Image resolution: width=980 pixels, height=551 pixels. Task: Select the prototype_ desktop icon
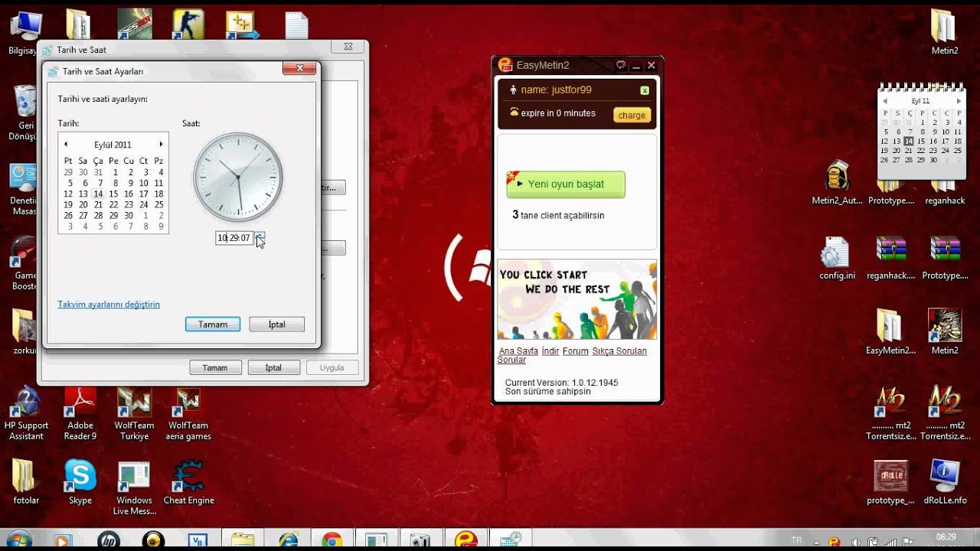[890, 482]
